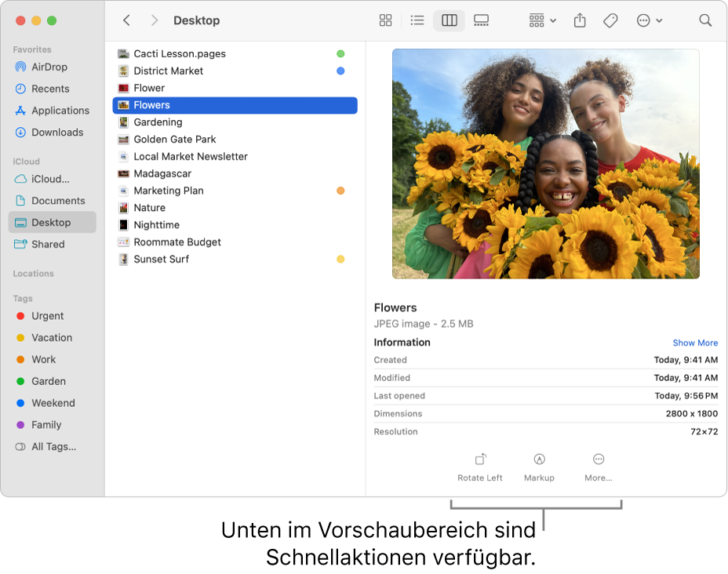Select the Local Market Newsletter file
Screen dimensions: 728x574
(235, 157)
